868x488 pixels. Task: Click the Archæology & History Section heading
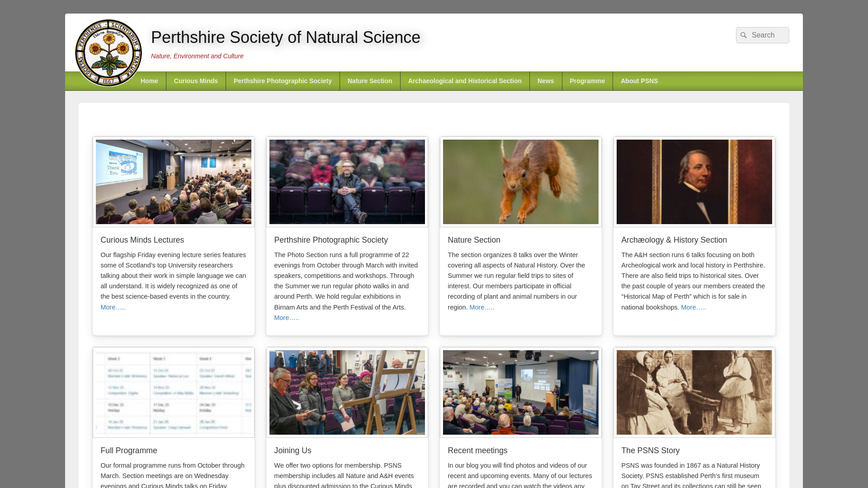point(674,240)
